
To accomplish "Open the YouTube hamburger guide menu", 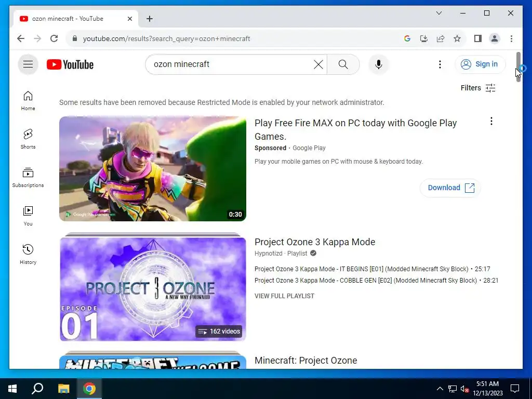I will click(28, 64).
